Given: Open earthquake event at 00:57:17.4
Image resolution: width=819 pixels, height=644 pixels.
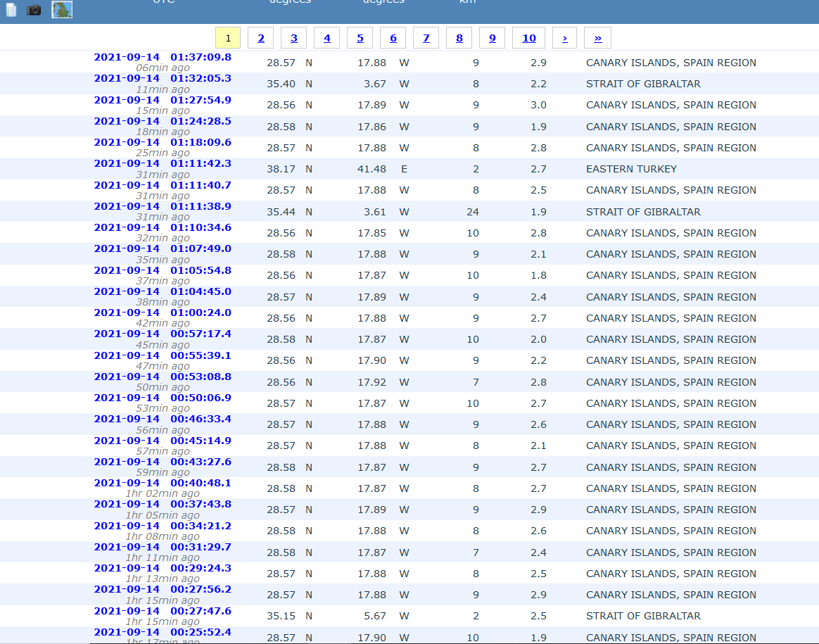Looking at the screenshot, I should 163,334.
